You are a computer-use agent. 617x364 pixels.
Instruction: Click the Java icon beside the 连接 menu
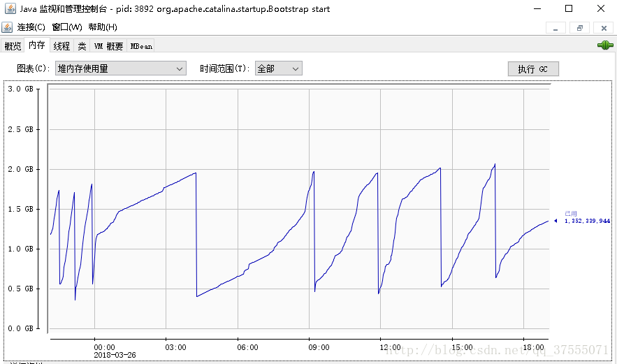pos(7,27)
